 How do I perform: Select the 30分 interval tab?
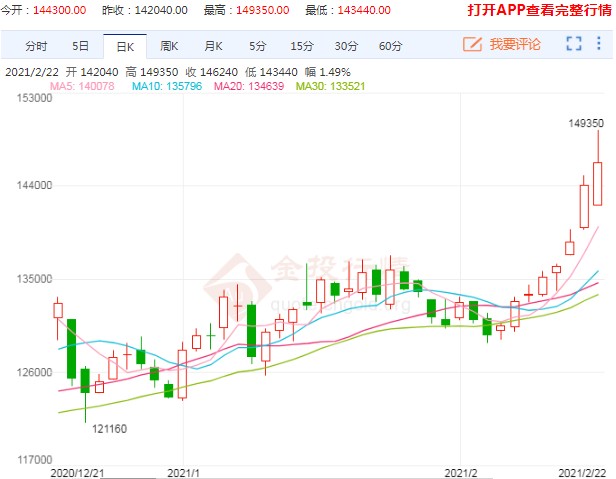(346, 46)
